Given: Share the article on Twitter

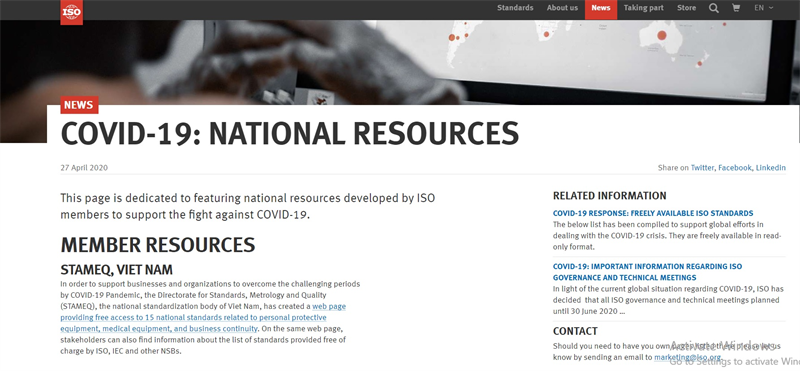Looking at the screenshot, I should coord(703,168).
